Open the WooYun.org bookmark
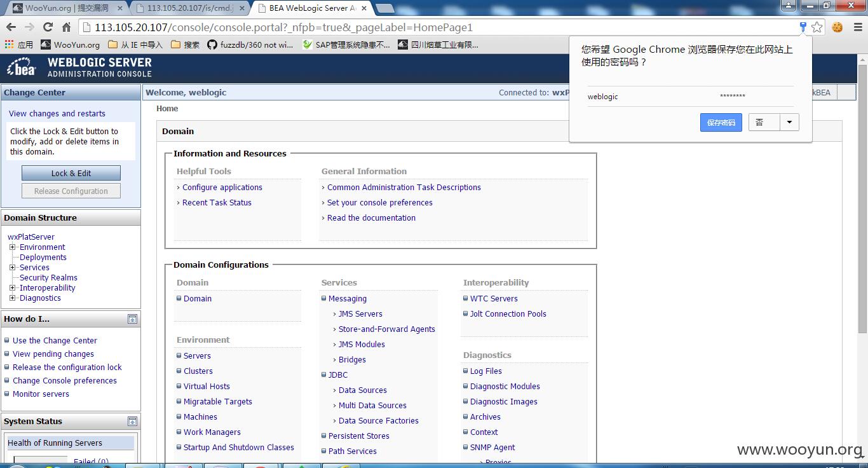 coord(71,45)
